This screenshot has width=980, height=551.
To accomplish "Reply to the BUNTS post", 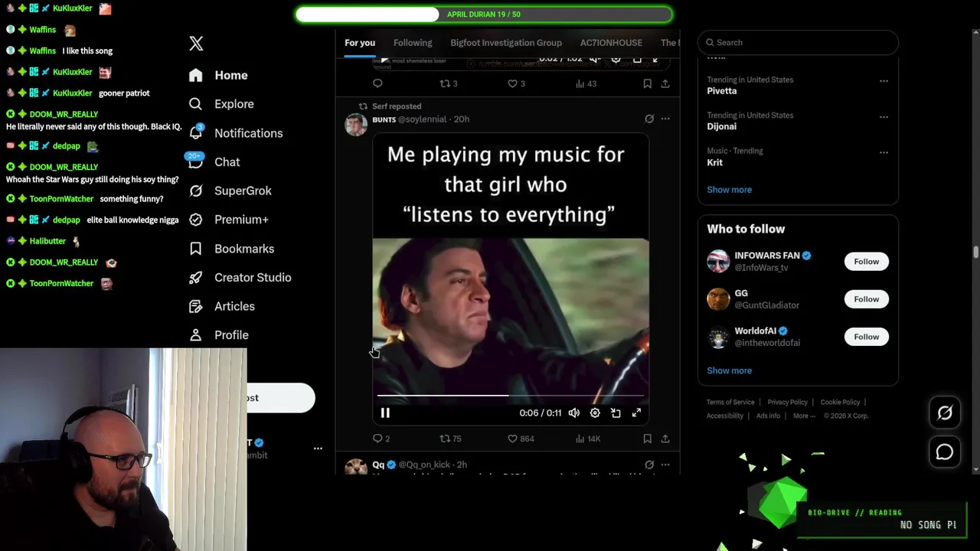I will pos(377,439).
